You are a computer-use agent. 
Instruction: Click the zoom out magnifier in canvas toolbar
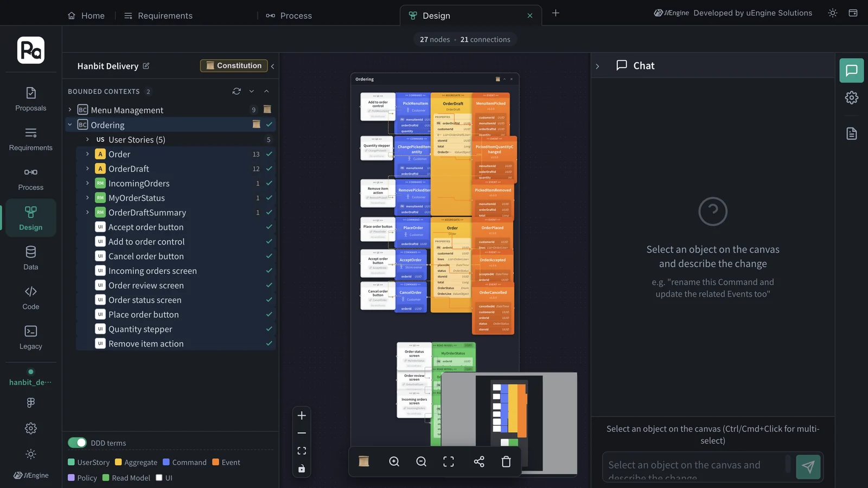pos(422,461)
